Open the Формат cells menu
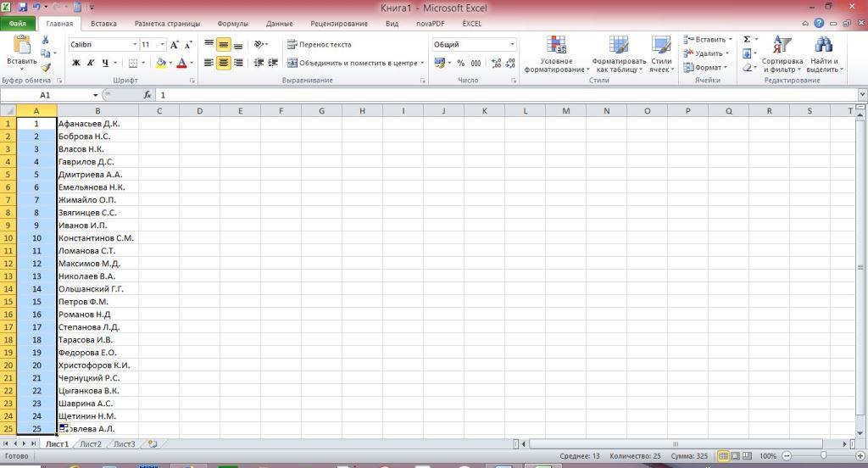The height and width of the screenshot is (468, 868). click(x=704, y=67)
